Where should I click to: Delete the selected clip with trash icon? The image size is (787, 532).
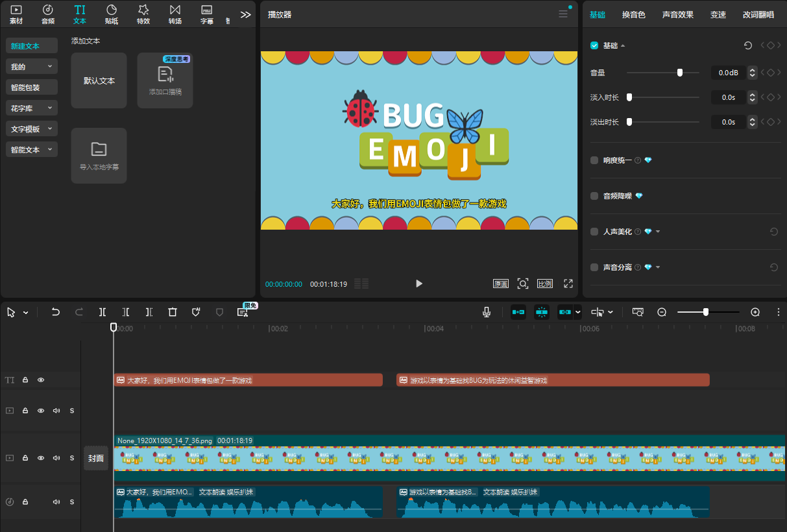173,312
